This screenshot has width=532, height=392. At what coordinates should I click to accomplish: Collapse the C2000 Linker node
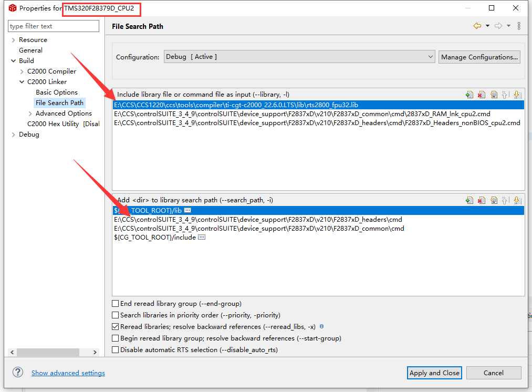tap(22, 82)
